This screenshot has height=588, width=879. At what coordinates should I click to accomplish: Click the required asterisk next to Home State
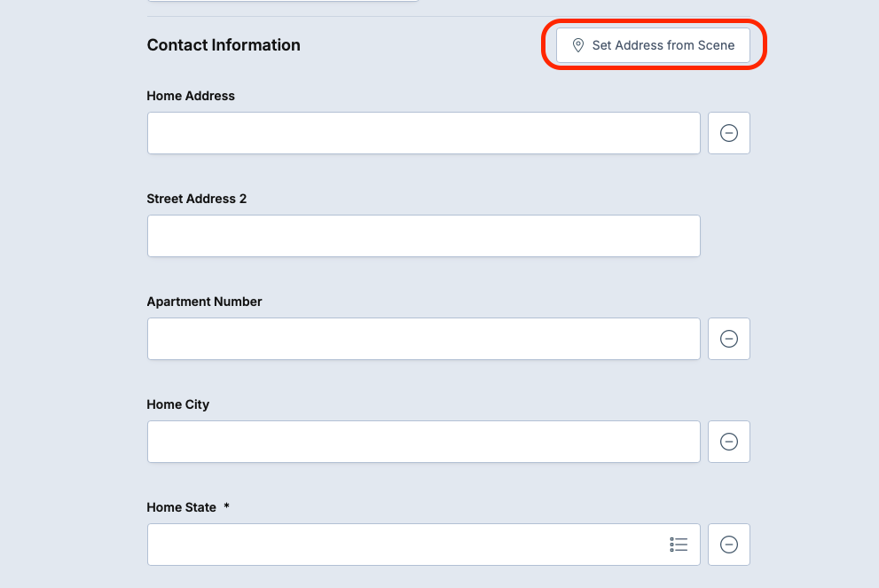point(226,507)
